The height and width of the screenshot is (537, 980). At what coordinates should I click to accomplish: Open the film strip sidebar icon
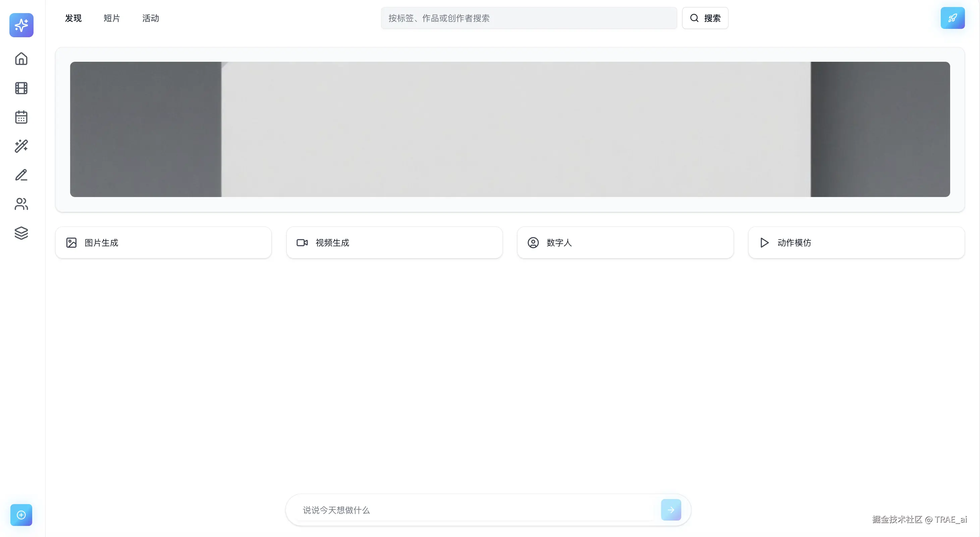click(21, 88)
